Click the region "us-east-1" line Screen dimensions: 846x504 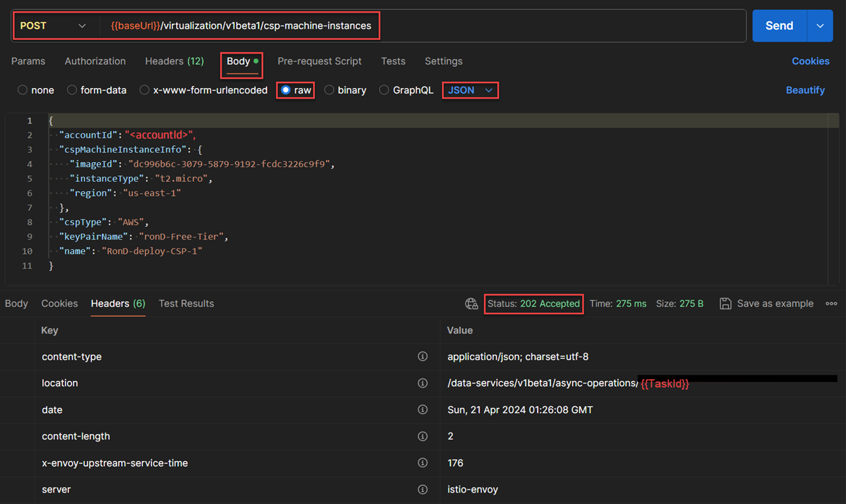pyautogui.click(x=125, y=193)
